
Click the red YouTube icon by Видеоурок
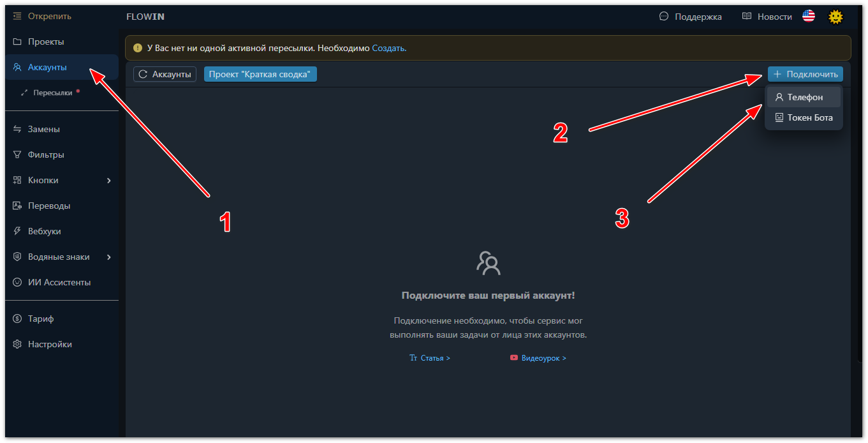click(514, 358)
